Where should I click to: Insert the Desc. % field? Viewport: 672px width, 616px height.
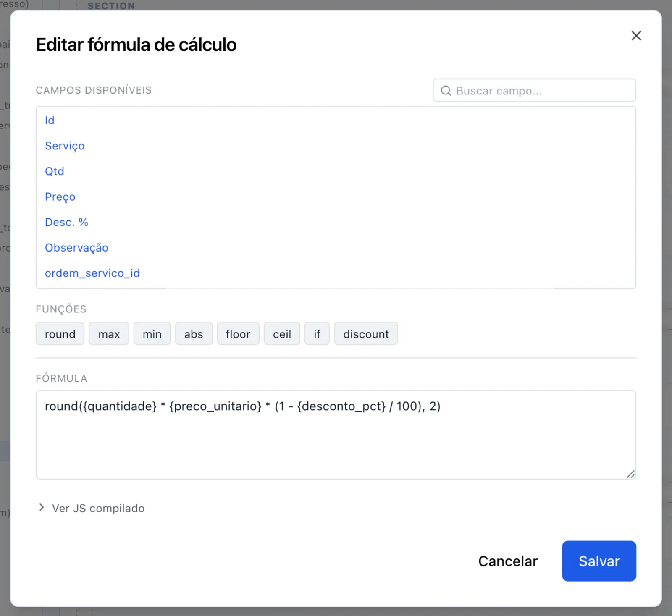[x=67, y=222]
